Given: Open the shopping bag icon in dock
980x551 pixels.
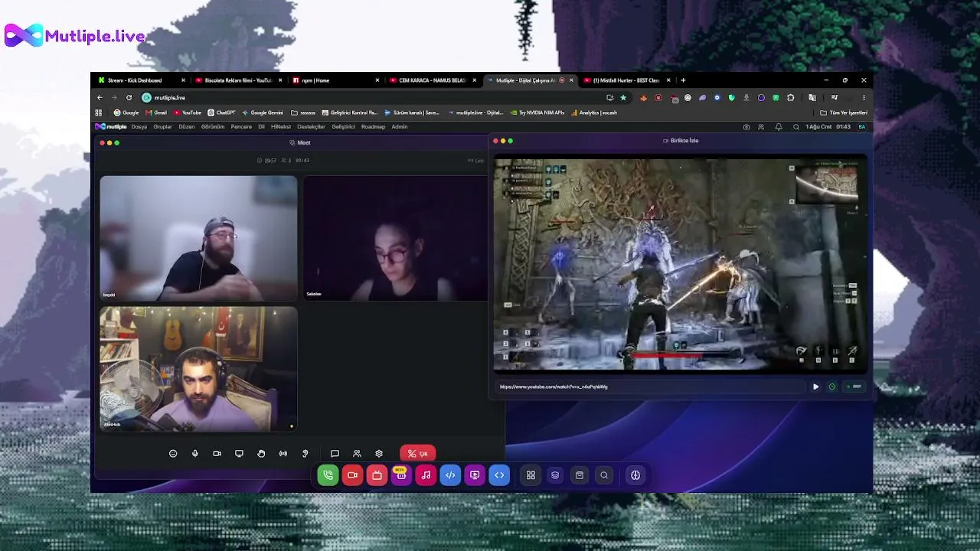Looking at the screenshot, I should [580, 475].
